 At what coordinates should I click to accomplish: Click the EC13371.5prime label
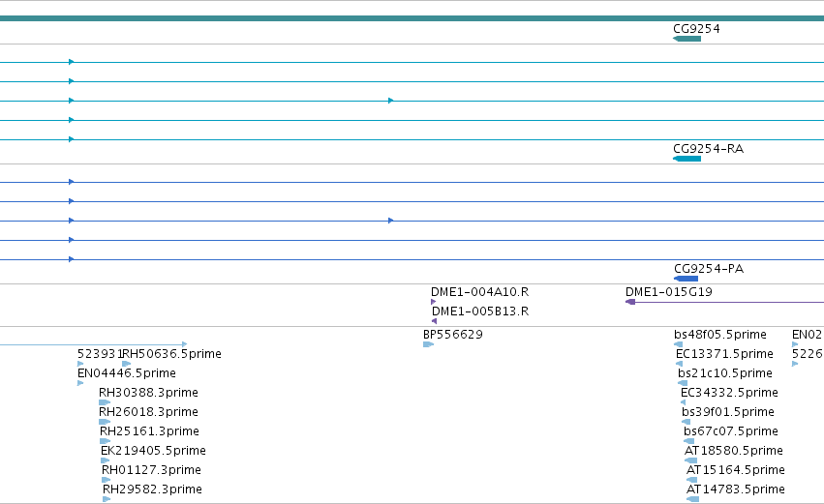(724, 354)
